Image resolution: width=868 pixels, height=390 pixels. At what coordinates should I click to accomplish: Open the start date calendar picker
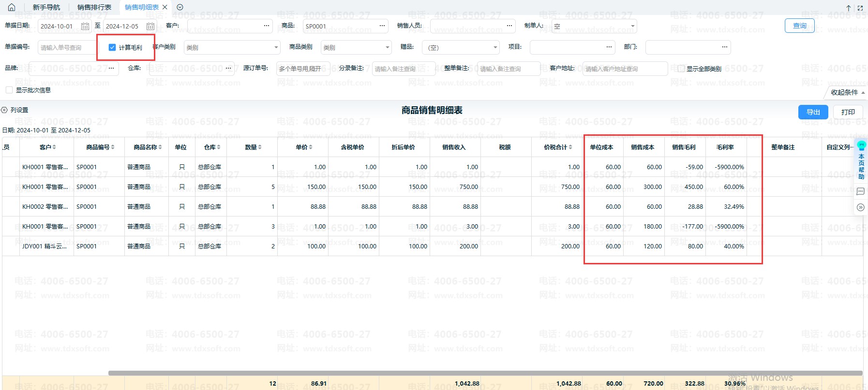click(x=85, y=26)
